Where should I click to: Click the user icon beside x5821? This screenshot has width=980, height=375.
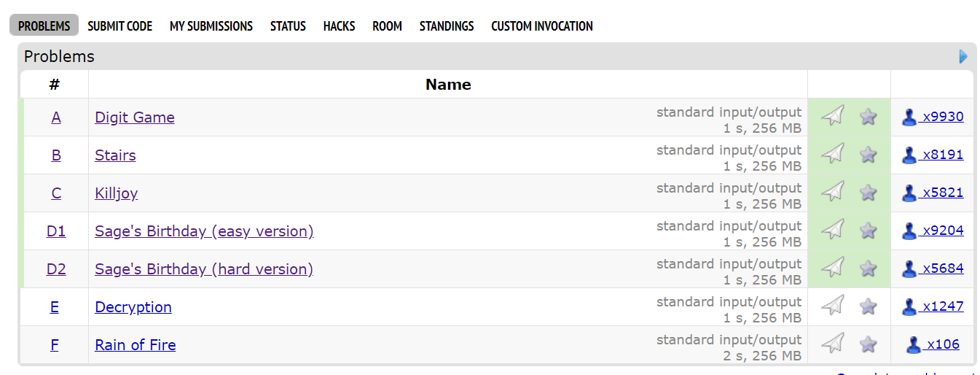pos(909,193)
